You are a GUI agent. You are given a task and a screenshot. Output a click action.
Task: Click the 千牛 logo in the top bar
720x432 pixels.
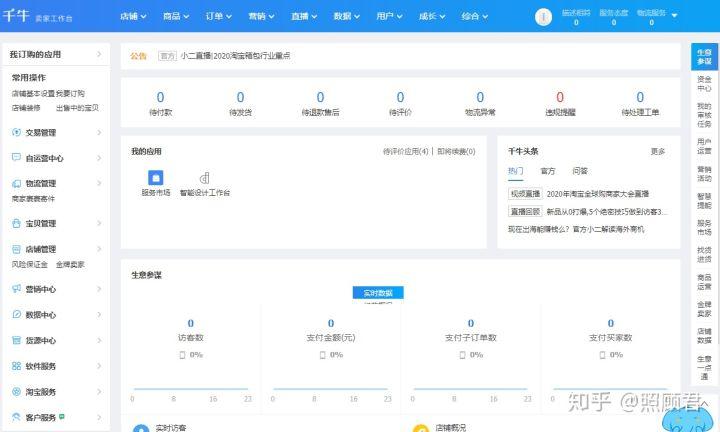(x=17, y=16)
